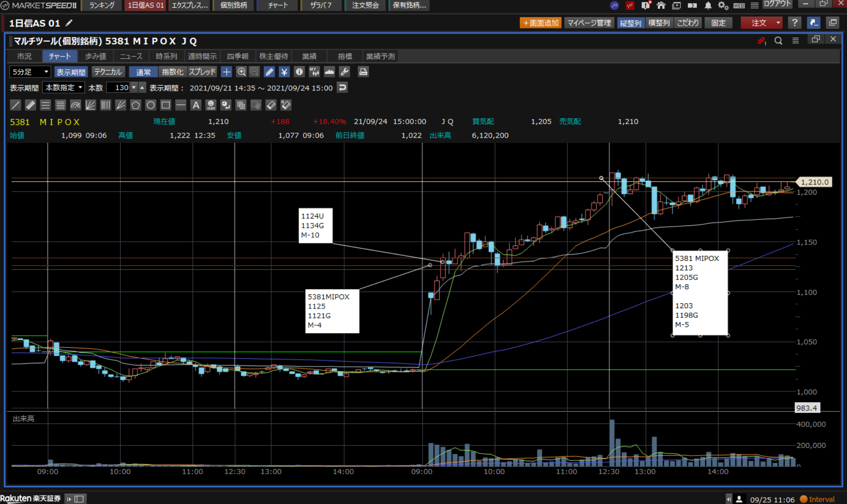847x504 pixels.
Task: Click the マイページ管理 button
Action: [x=589, y=23]
